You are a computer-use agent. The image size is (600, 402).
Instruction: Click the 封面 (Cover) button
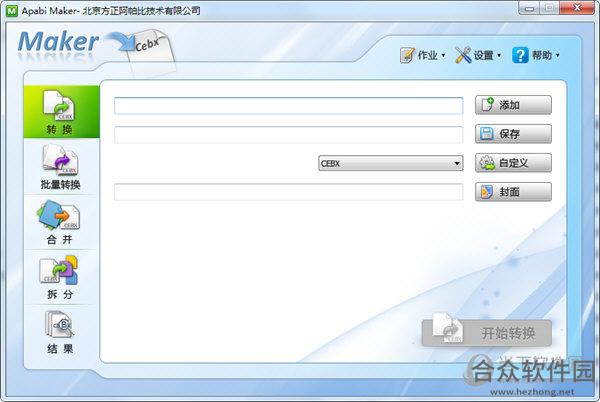pos(513,192)
